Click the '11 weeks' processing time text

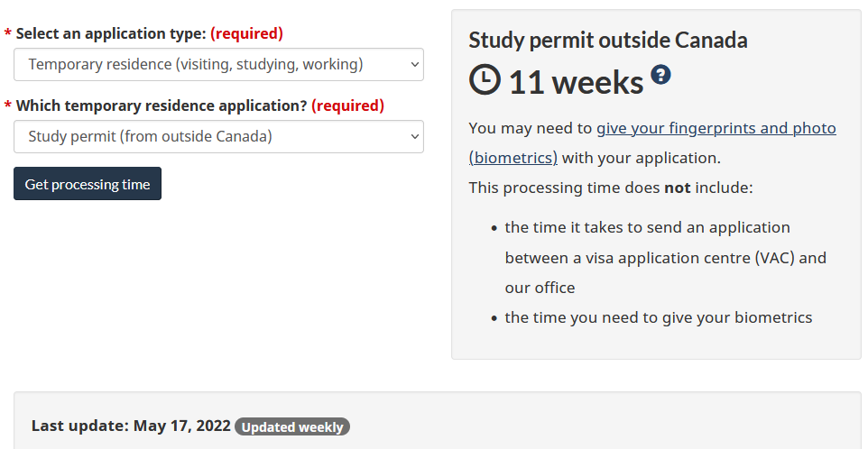[x=576, y=83]
